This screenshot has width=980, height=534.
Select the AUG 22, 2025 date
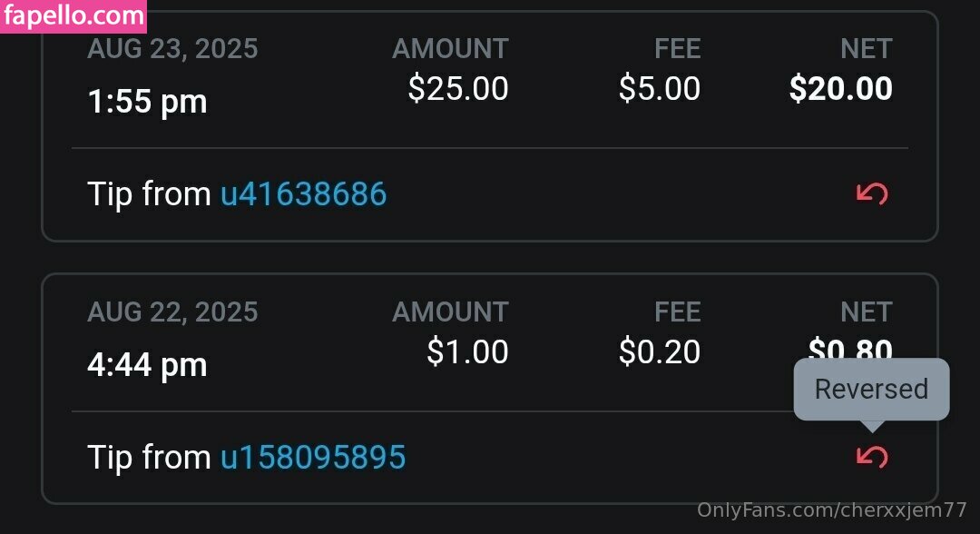(172, 311)
